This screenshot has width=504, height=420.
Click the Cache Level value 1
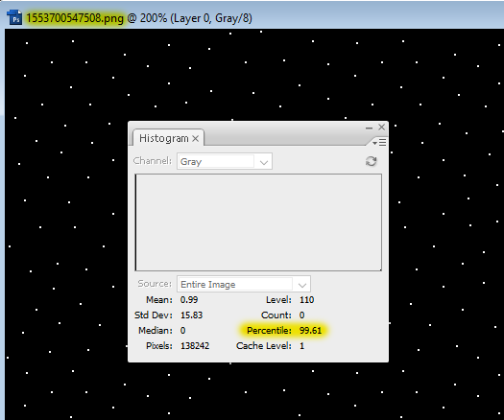coord(301,346)
